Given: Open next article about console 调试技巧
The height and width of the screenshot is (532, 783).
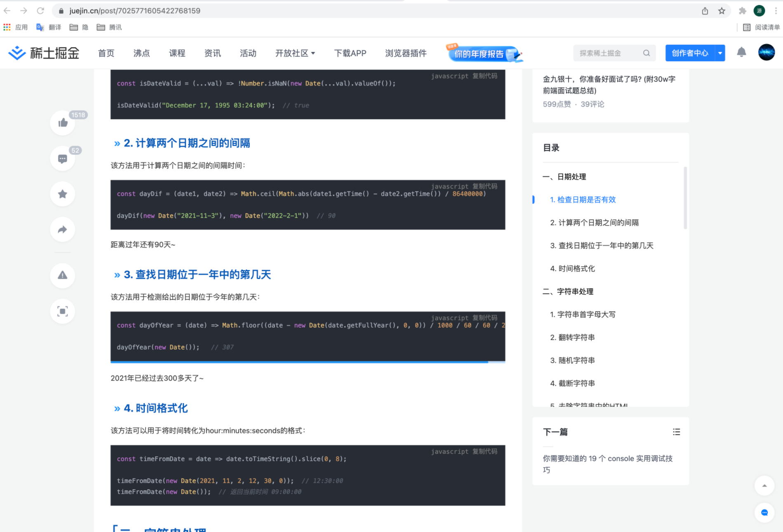Looking at the screenshot, I should click(x=607, y=464).
